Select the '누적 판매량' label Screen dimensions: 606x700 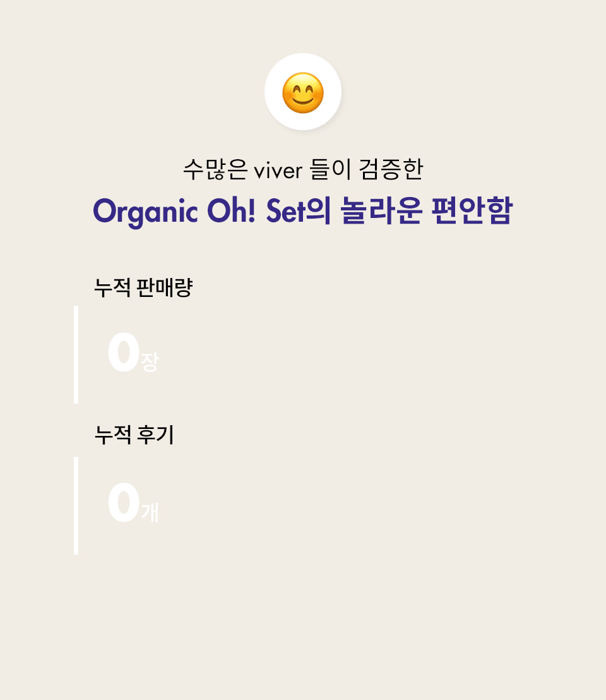click(x=143, y=287)
